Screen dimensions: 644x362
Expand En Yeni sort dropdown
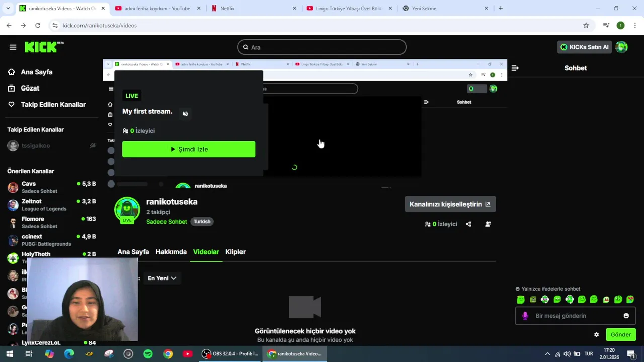click(162, 278)
